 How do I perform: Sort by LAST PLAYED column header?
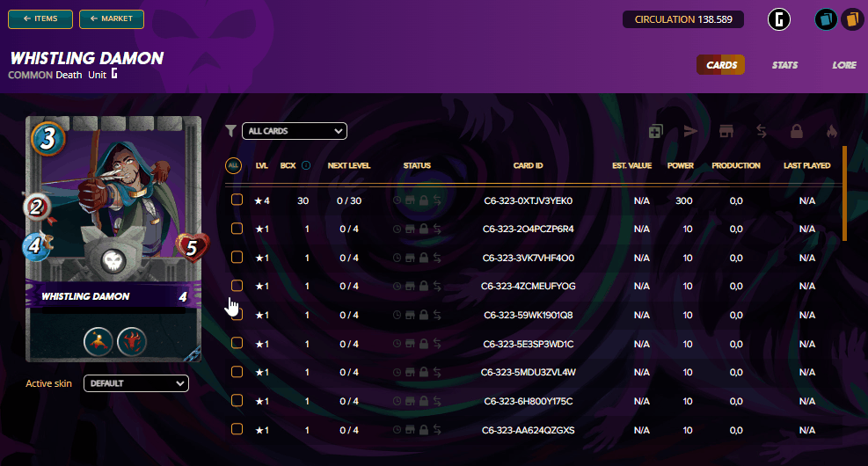click(x=806, y=165)
